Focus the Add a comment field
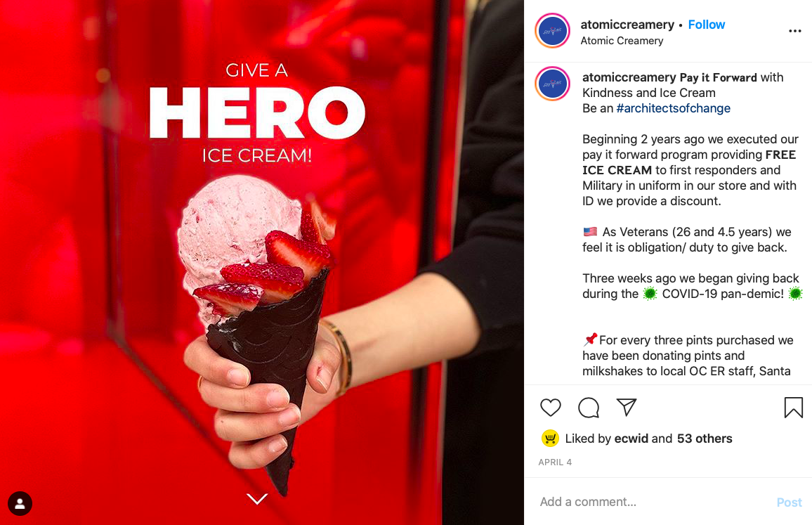812x525 pixels. coord(653,502)
